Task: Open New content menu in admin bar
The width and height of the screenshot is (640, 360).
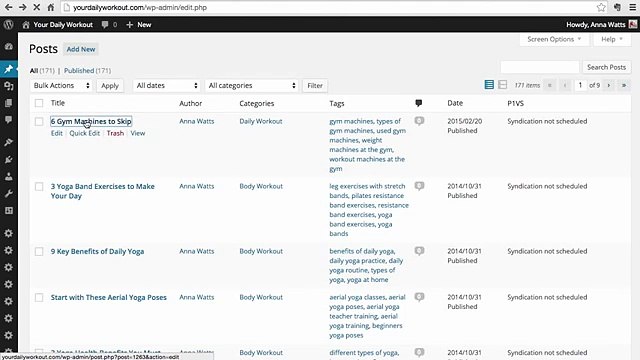Action: pyautogui.click(x=139, y=24)
